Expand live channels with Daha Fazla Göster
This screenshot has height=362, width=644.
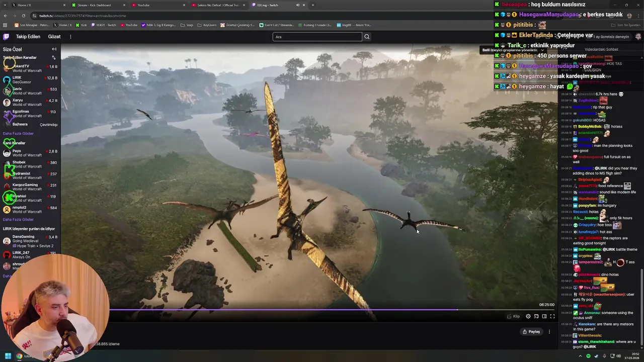pyautogui.click(x=18, y=220)
